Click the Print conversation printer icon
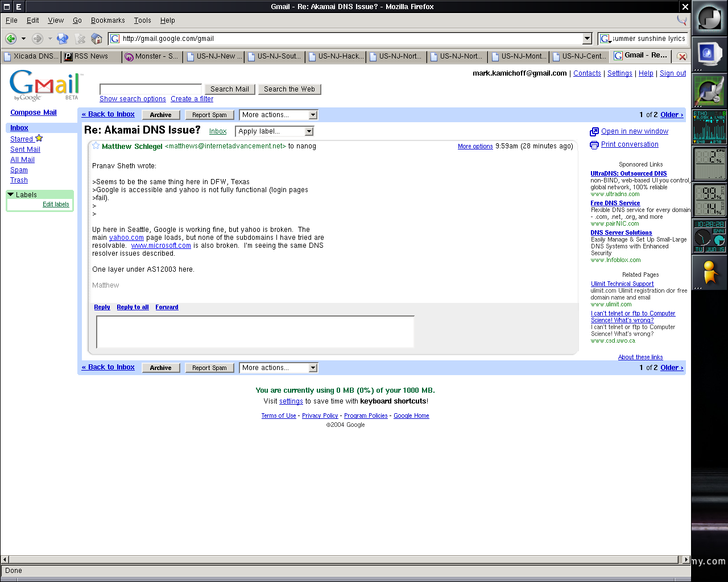This screenshot has height=582, width=728. [594, 145]
